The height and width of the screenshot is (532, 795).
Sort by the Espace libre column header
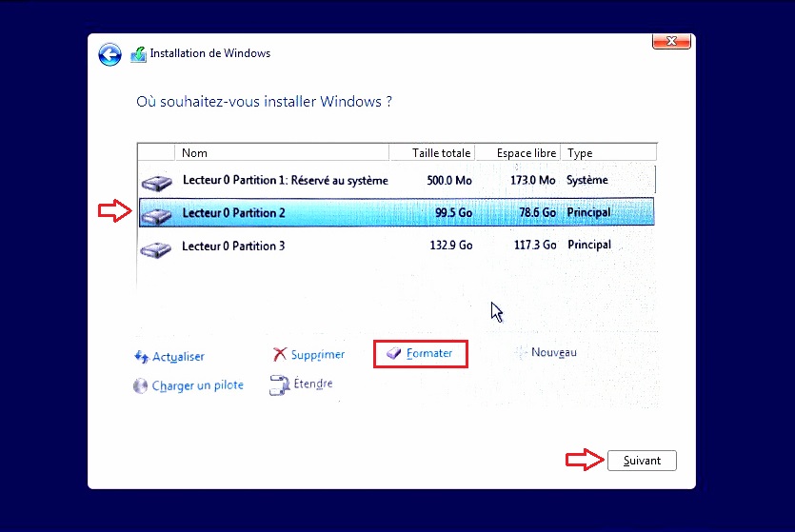(x=518, y=153)
